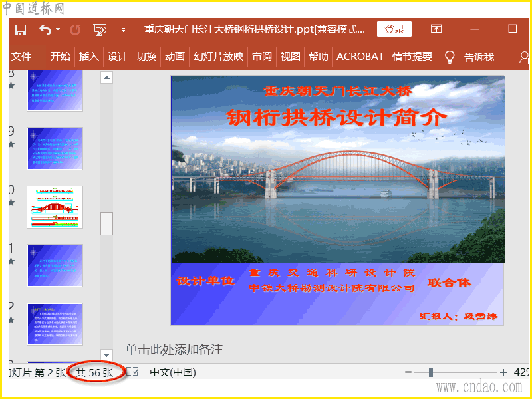
Task: Click the notes field 单击此处添加备注
Action: coord(174,350)
